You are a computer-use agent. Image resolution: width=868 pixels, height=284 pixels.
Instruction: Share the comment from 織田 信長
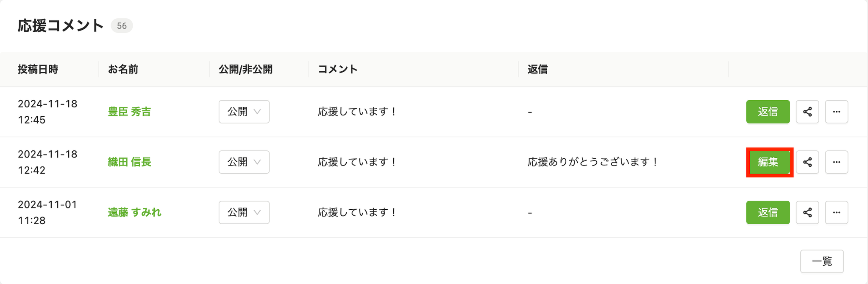(807, 162)
